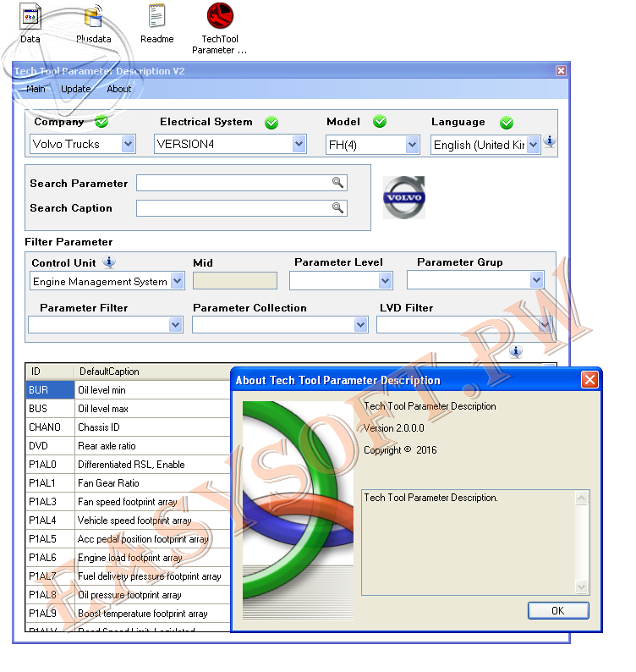Image resolution: width=636 pixels, height=672 pixels.
Task: Click the Search Parameter magnifier icon
Action: [x=337, y=183]
